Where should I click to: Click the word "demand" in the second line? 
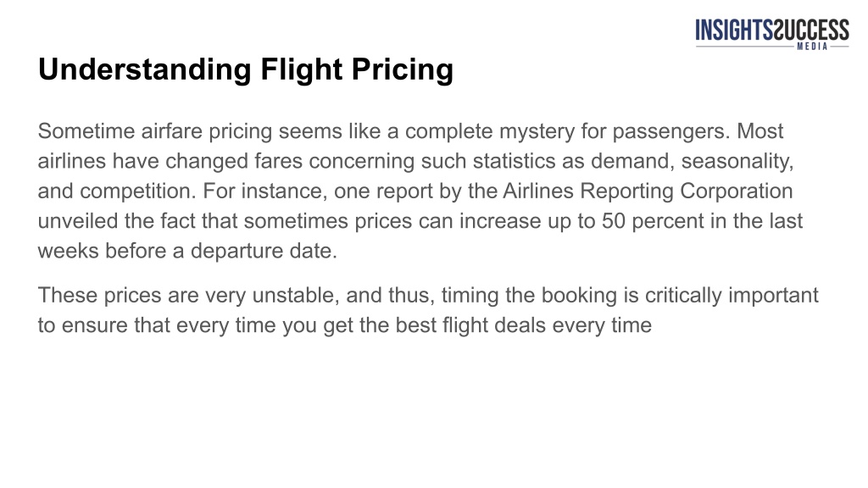tap(631, 161)
